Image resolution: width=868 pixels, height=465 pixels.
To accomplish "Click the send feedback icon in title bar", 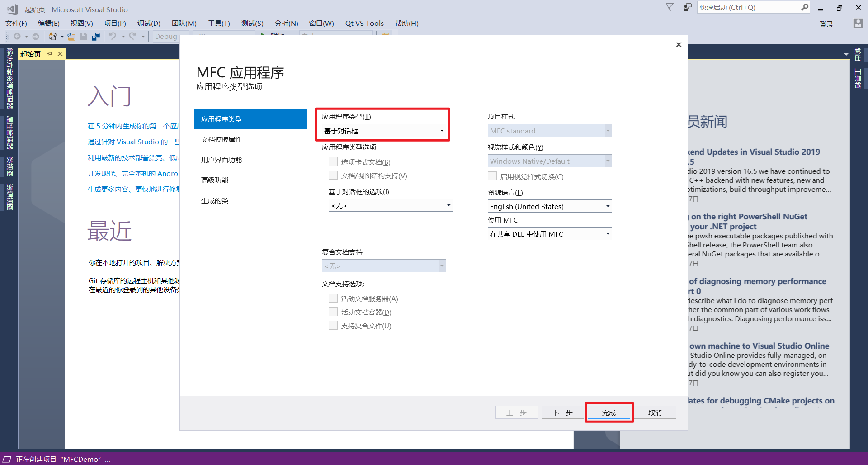I will tap(687, 8).
